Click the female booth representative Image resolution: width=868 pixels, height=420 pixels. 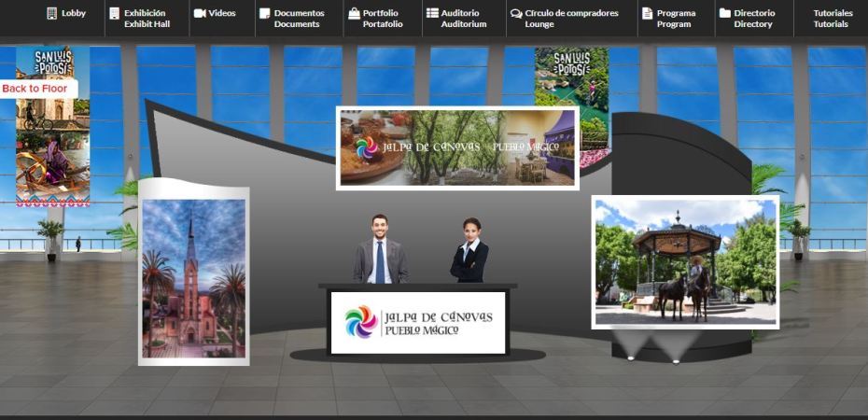click(x=469, y=252)
